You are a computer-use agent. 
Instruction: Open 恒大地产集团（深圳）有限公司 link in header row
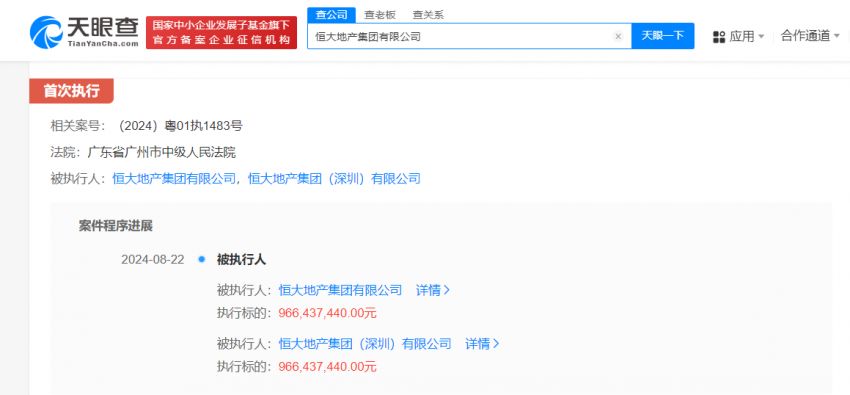334,178
